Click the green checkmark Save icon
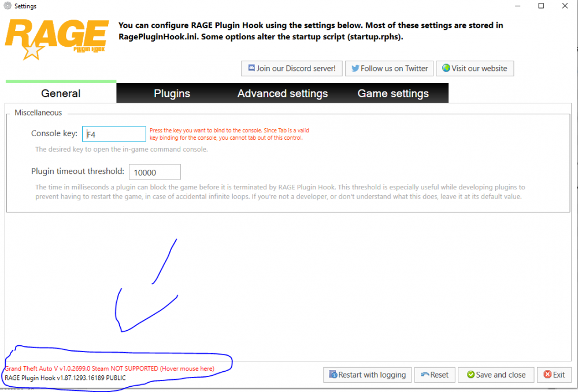Screen dimensions: 578x392 [x=470, y=375]
